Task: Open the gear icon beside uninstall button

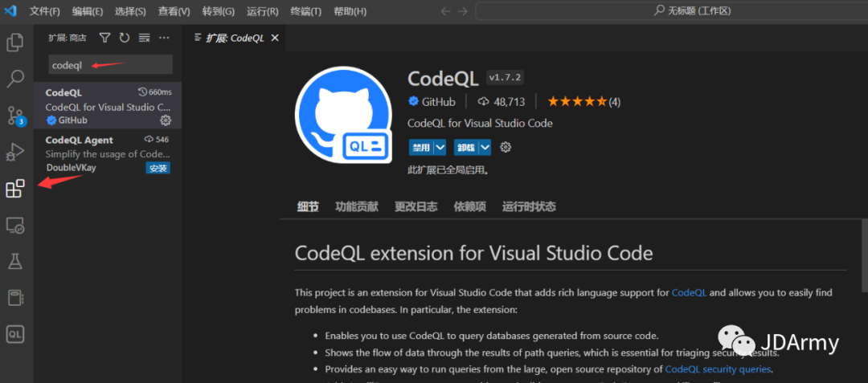Action: click(x=506, y=147)
